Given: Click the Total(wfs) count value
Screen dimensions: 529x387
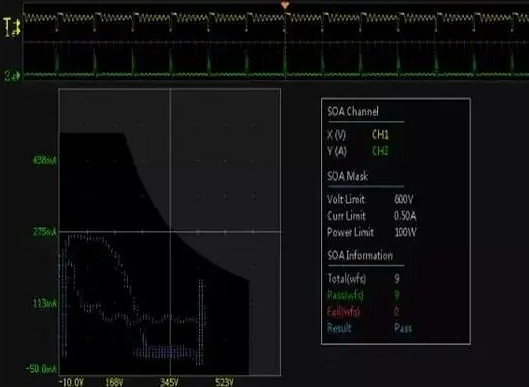Looking at the screenshot, I should (x=397, y=279).
